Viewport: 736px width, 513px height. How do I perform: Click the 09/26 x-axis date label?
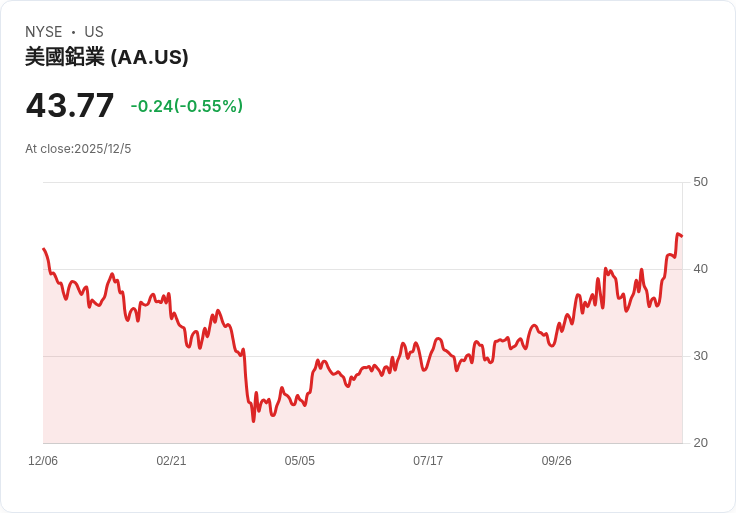pyautogui.click(x=557, y=461)
